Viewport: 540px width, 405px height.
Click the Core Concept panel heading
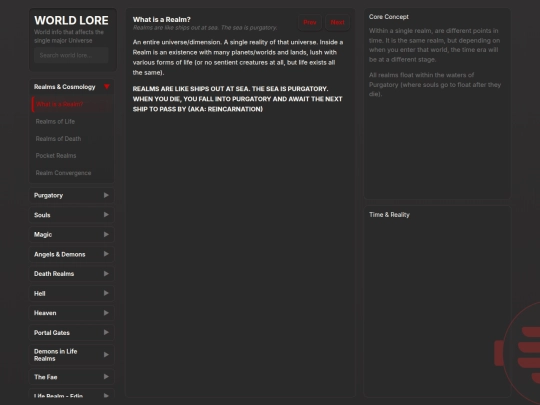388,17
